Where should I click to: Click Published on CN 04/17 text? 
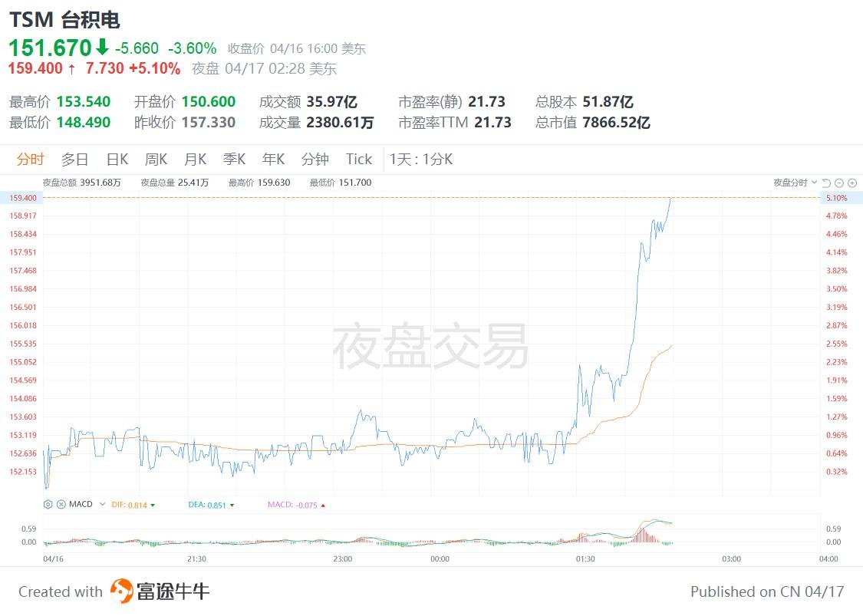click(767, 591)
